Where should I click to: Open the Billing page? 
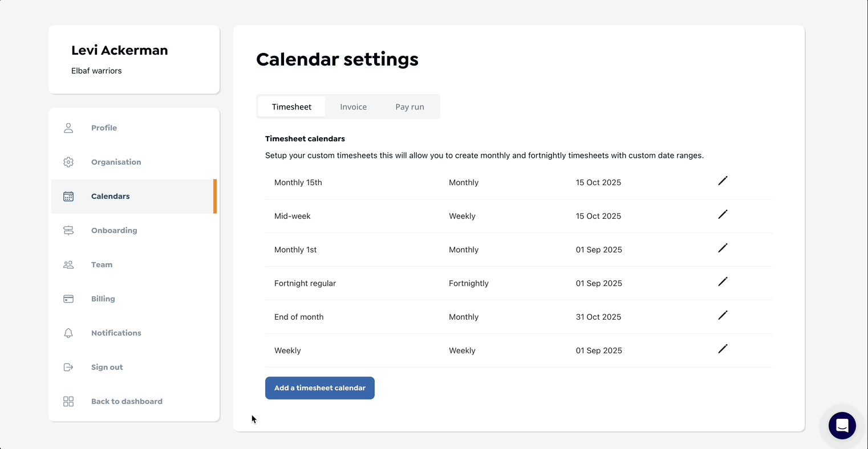click(x=103, y=299)
